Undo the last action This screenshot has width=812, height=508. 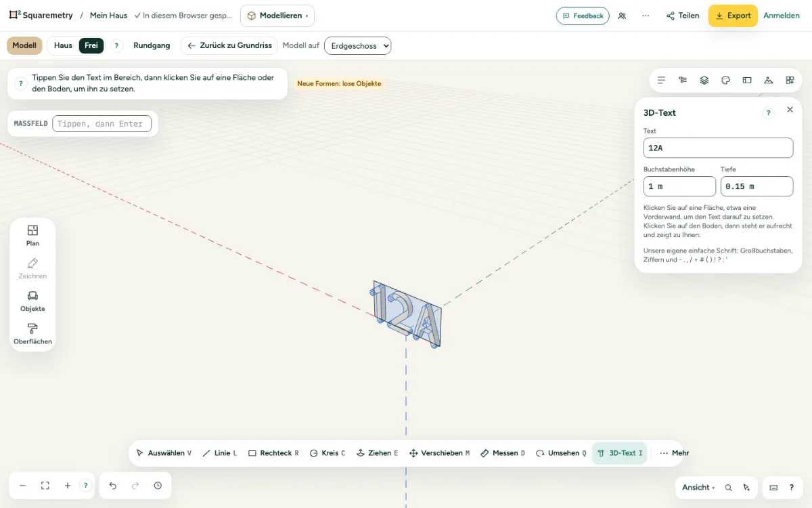click(113, 486)
